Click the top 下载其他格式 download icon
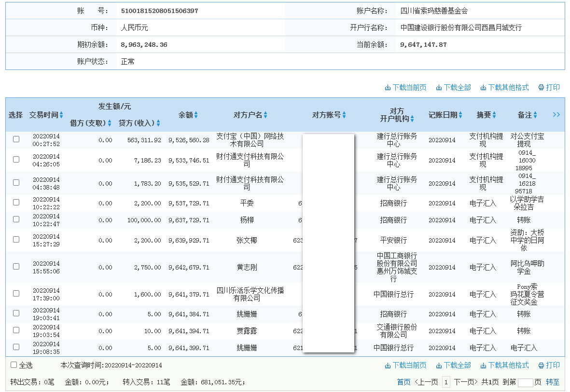This screenshot has height=392, width=570. (483, 88)
